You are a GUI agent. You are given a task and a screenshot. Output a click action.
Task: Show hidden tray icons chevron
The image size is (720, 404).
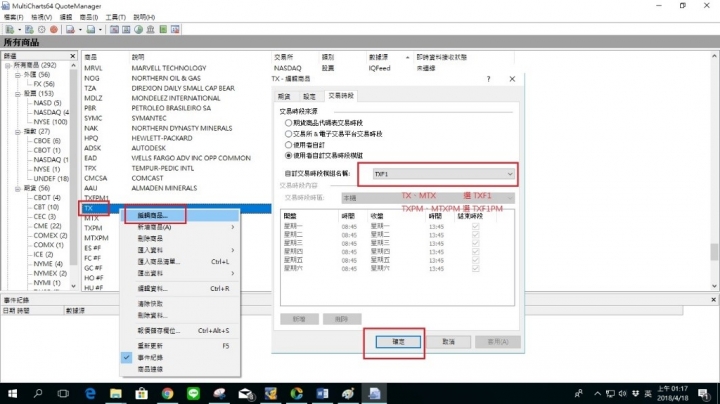pos(597,393)
